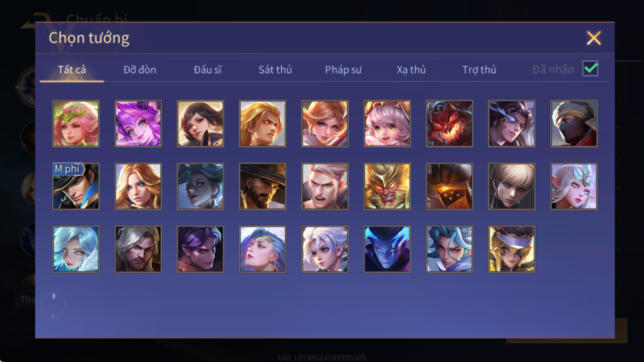Pick the bearded cowboy hero with hat
Image resolution: width=644 pixels, height=362 pixels.
[x=263, y=186]
